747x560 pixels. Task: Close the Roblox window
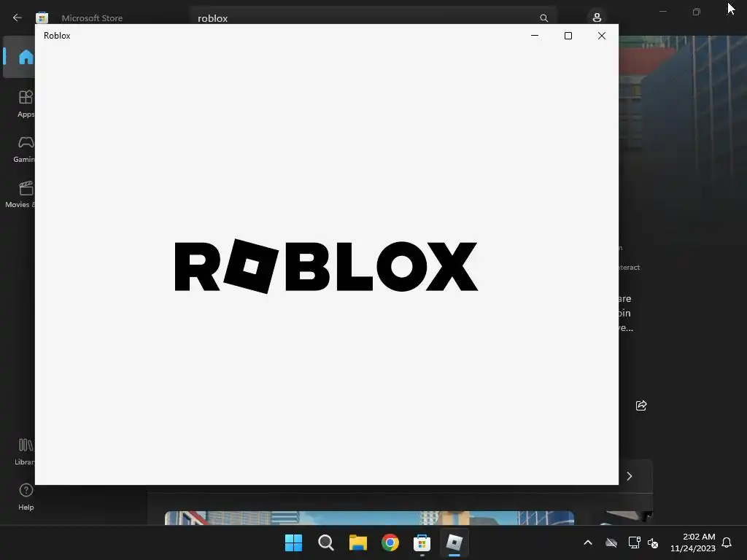point(602,36)
